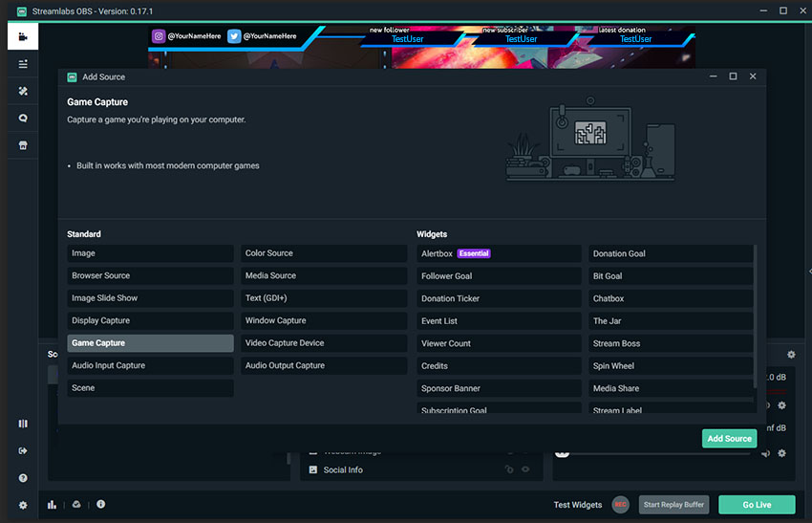Image resolution: width=812 pixels, height=523 pixels.
Task: Open settings gear for bottom audio source
Action: click(782, 453)
